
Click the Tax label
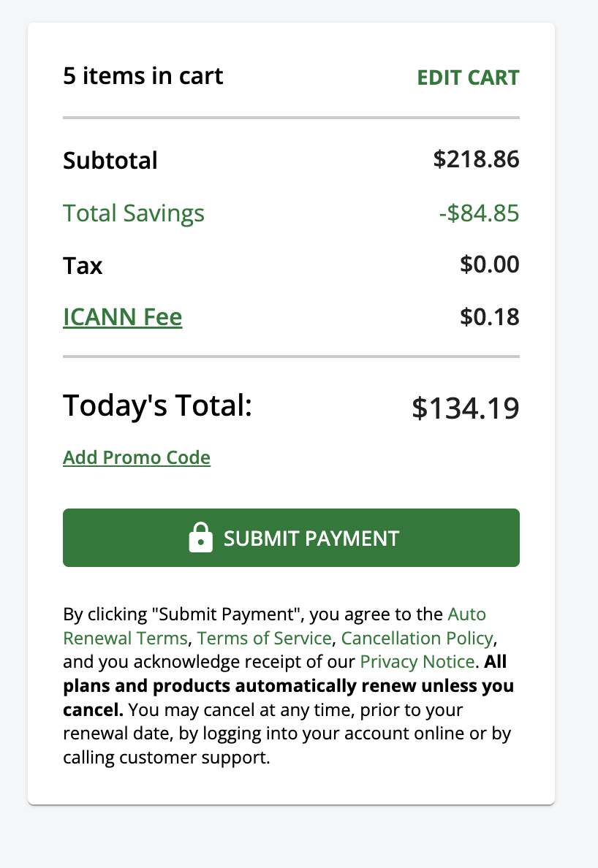point(83,265)
